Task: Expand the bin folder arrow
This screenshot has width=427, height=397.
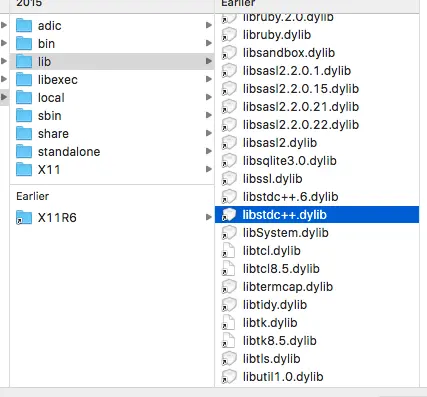Action: click(x=209, y=43)
